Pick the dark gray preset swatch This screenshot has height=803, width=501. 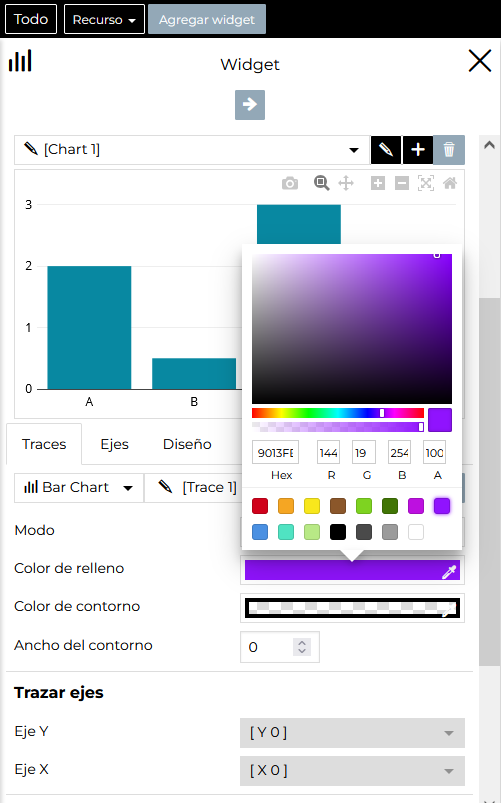point(364,532)
